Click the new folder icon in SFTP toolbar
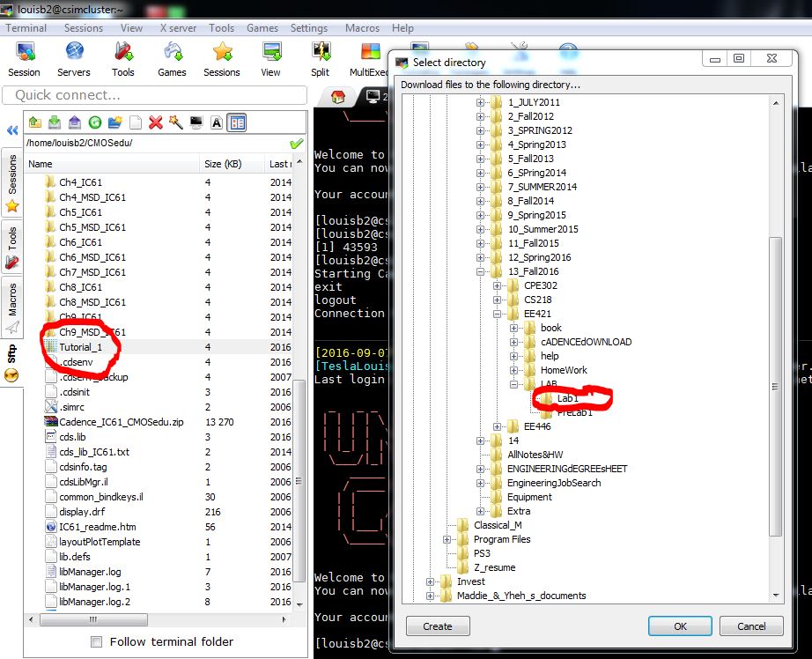Viewport: 812px width, 659px height. pyautogui.click(x=115, y=122)
